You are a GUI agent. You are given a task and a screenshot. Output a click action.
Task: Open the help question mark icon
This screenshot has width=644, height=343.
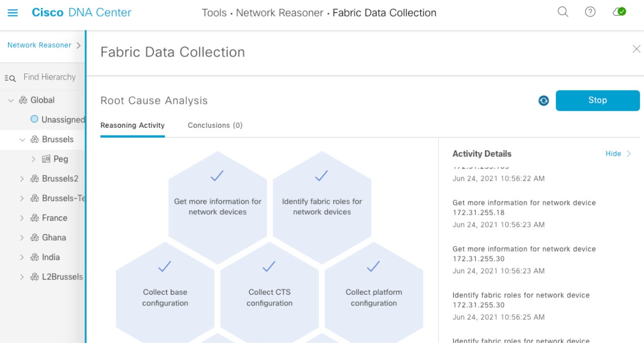(x=590, y=12)
